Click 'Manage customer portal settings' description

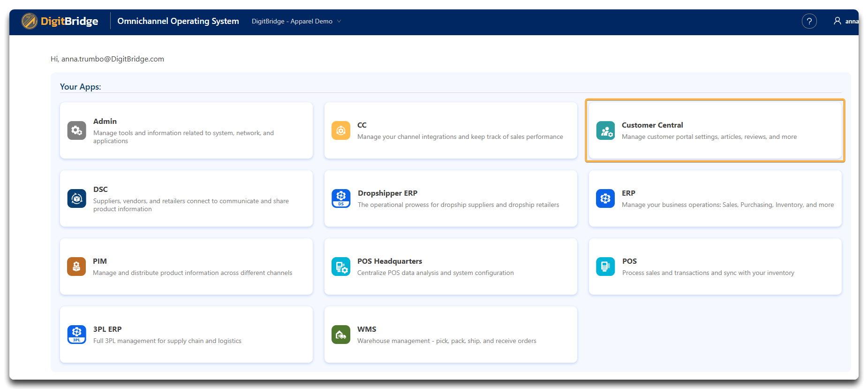[x=709, y=137]
